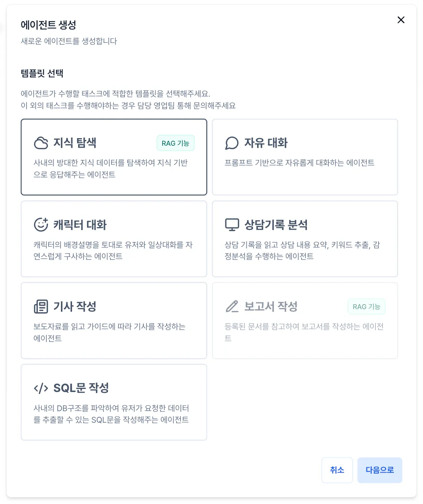This screenshot has height=504, width=423.
Task: Close the 에이전트 생성 dialog
Action: coord(401,20)
